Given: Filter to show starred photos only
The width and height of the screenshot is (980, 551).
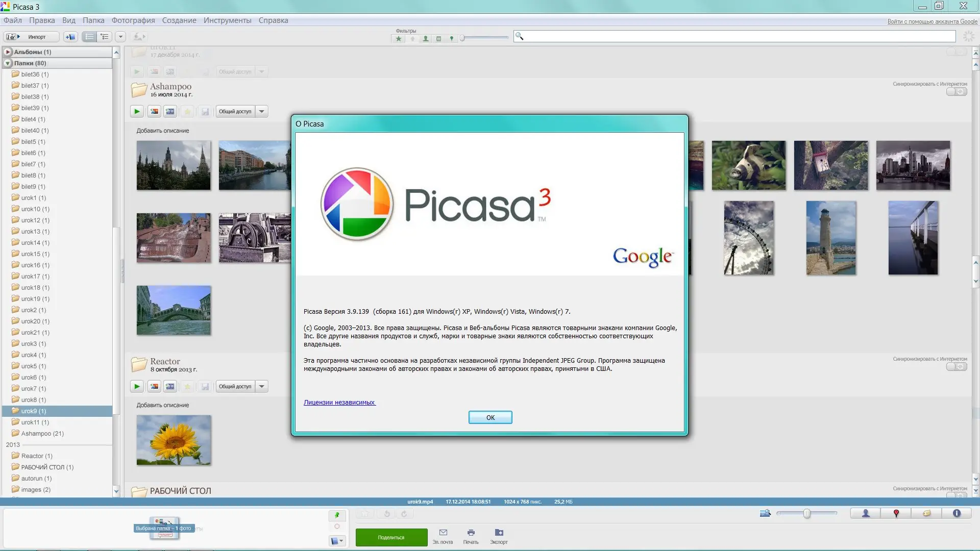Looking at the screenshot, I should tap(399, 39).
